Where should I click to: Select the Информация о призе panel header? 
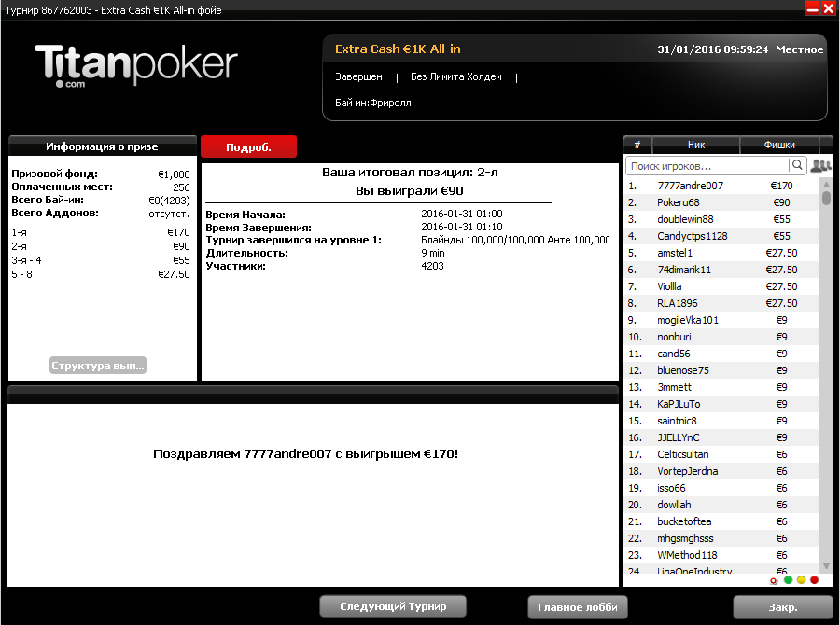pos(103,146)
